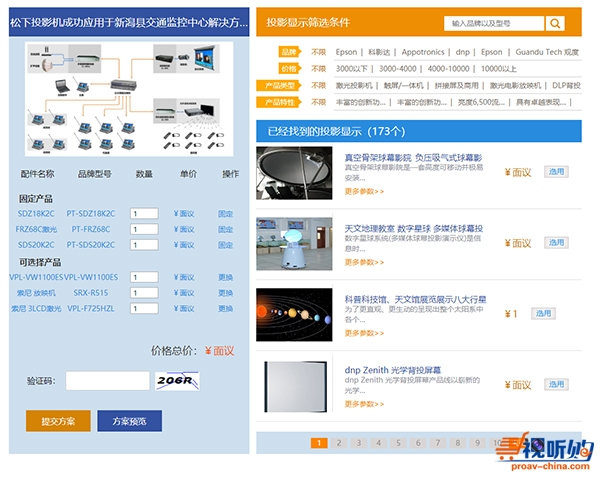The image size is (600, 478).
Task: Open 更多参数 under 真空骨架球幕影院
Action: tap(364, 191)
